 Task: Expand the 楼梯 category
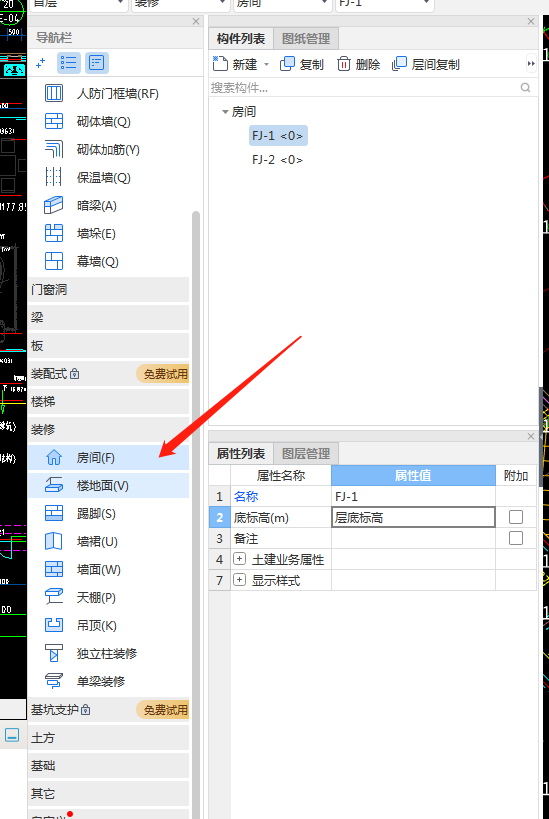click(x=108, y=402)
